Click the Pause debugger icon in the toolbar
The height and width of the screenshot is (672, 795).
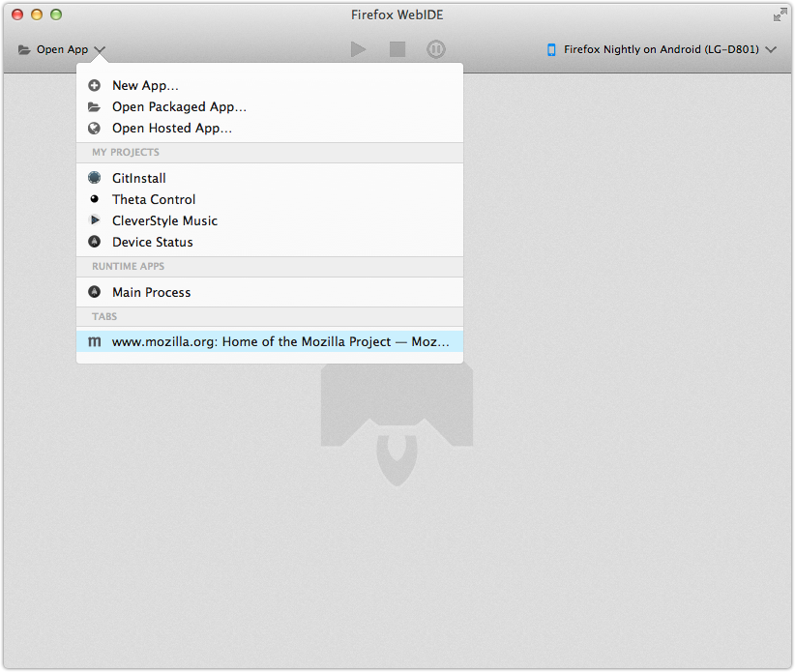click(435, 49)
